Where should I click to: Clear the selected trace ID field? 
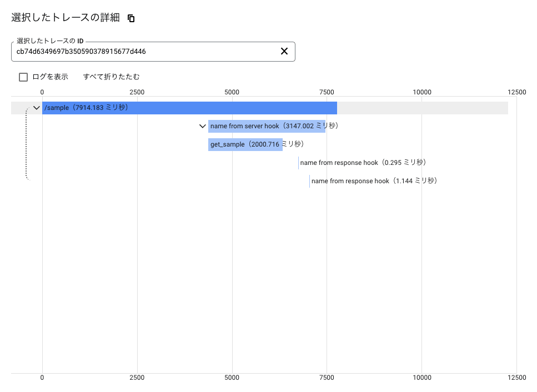pyautogui.click(x=284, y=51)
